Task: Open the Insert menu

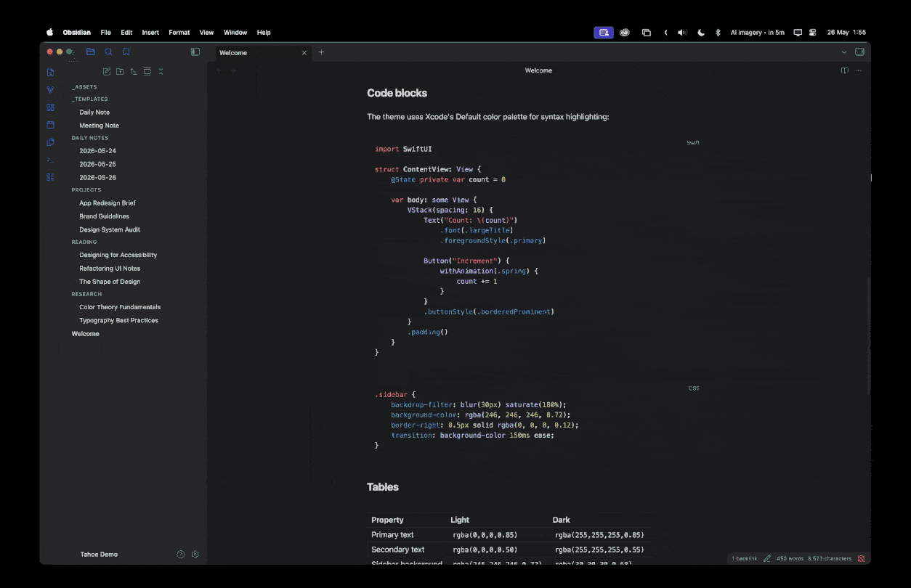Action: pyautogui.click(x=150, y=33)
